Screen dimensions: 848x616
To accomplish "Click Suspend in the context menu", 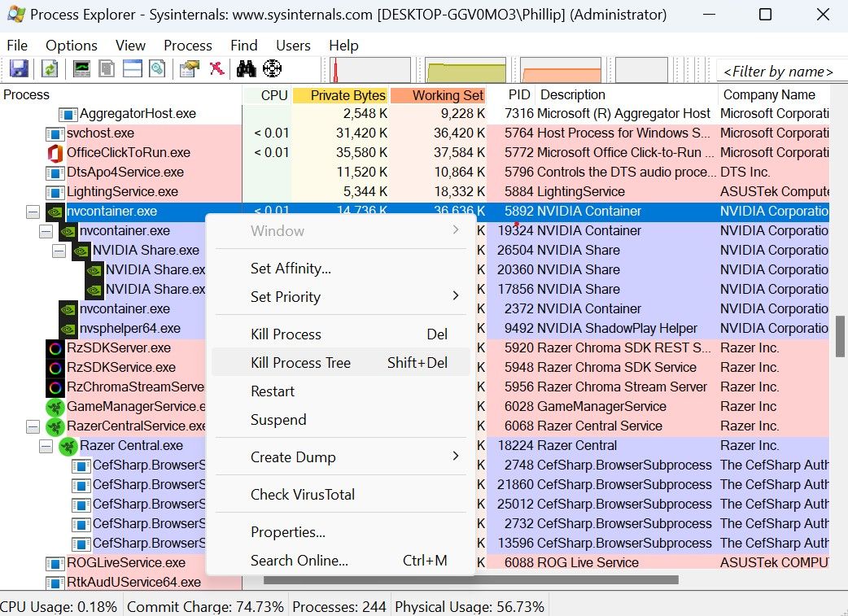I will point(277,420).
